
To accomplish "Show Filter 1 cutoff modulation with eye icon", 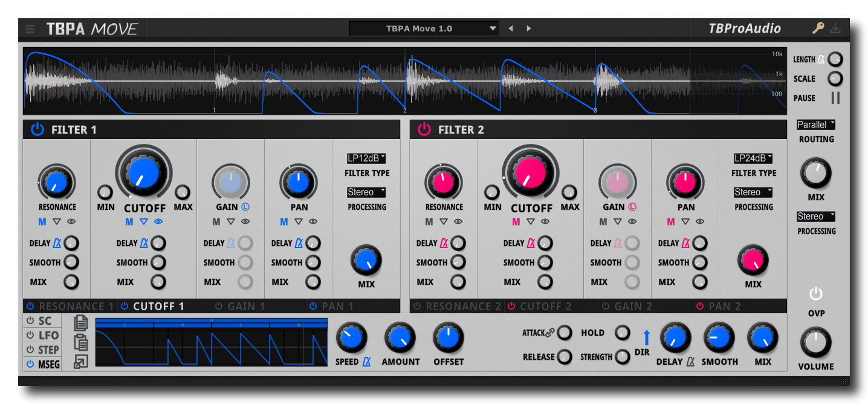I will click(x=158, y=222).
